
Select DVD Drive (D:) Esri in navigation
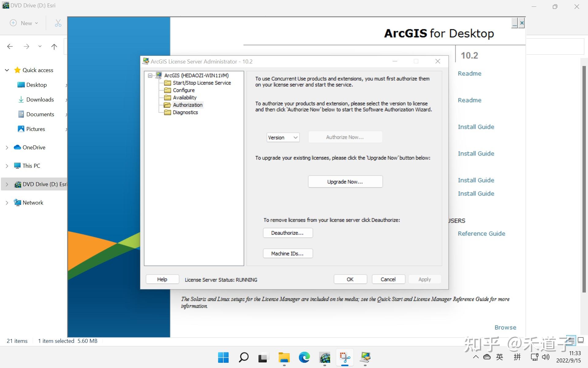point(40,184)
